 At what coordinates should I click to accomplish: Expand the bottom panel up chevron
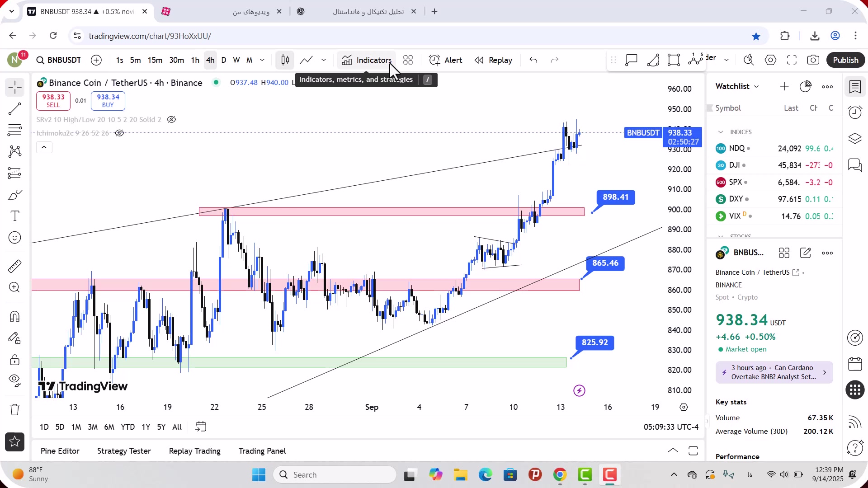pyautogui.click(x=673, y=450)
